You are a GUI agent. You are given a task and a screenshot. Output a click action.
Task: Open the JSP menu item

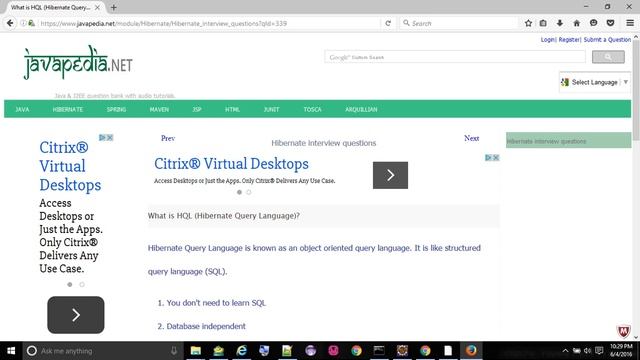(197, 109)
